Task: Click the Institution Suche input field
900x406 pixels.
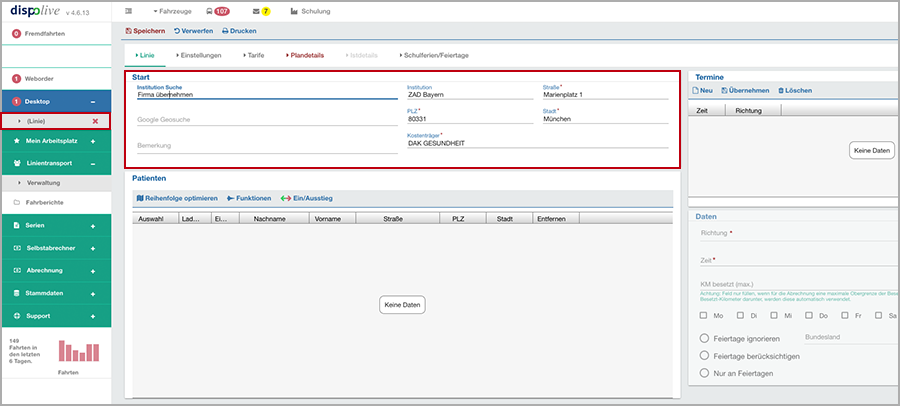Action: click(x=267, y=95)
